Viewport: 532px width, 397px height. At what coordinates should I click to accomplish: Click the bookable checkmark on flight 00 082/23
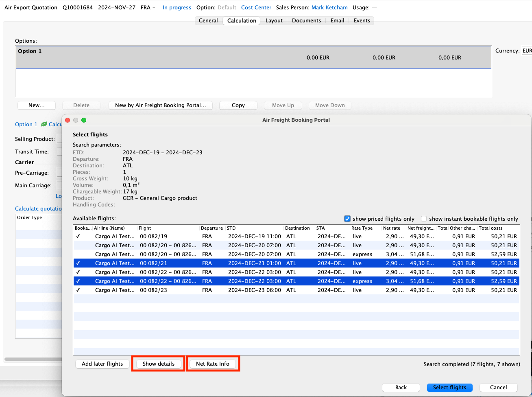click(x=78, y=290)
